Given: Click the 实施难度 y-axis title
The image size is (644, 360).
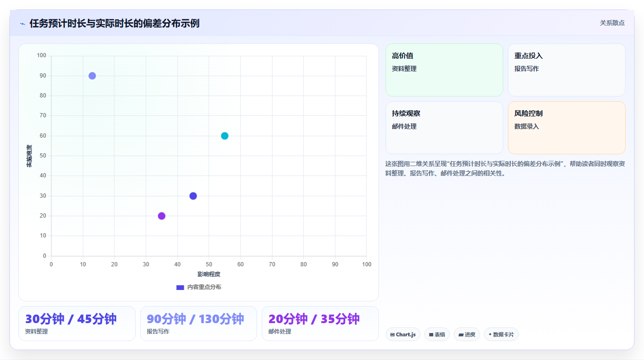Looking at the screenshot, I should (29, 156).
